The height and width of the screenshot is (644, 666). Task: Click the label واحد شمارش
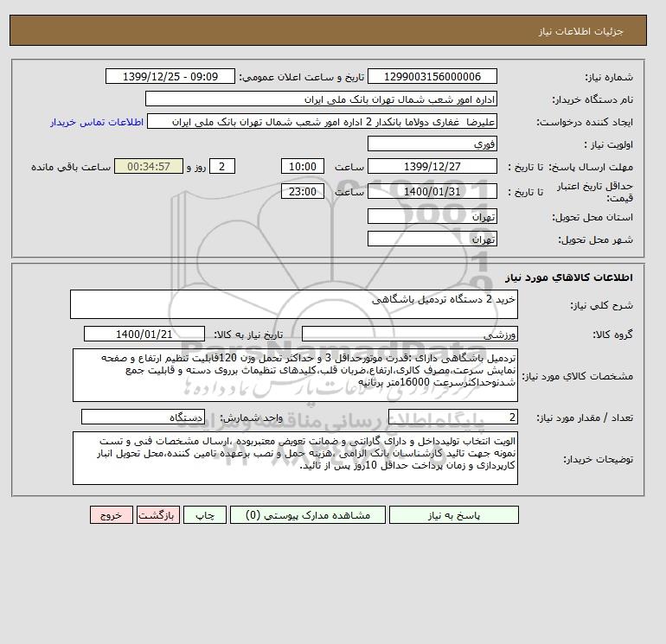click(x=251, y=418)
